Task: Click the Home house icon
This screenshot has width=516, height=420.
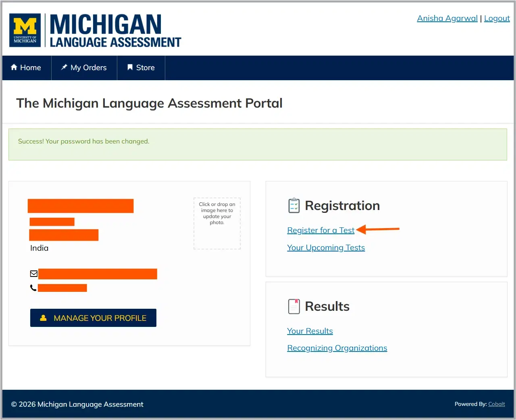Action: (14, 67)
